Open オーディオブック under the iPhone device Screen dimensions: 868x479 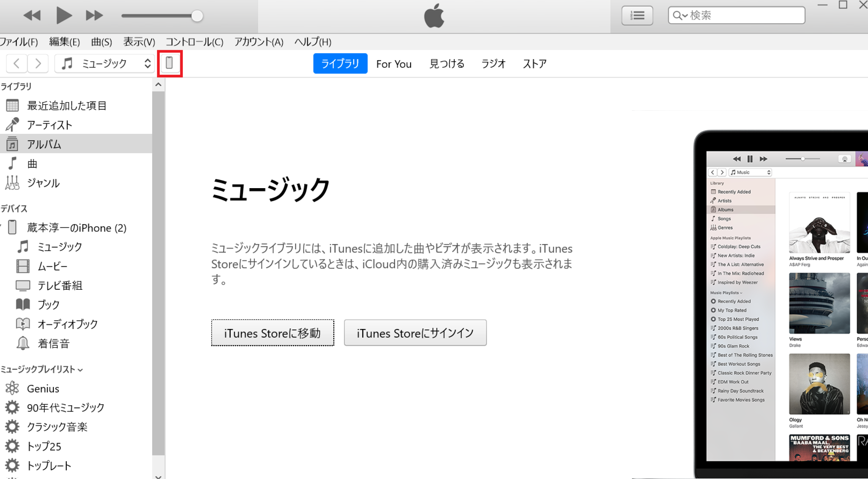(76, 324)
